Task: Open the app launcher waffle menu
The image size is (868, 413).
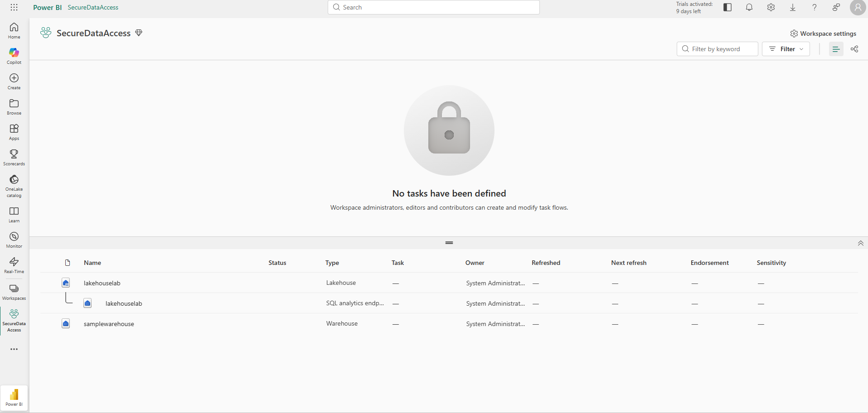Action: (x=14, y=7)
